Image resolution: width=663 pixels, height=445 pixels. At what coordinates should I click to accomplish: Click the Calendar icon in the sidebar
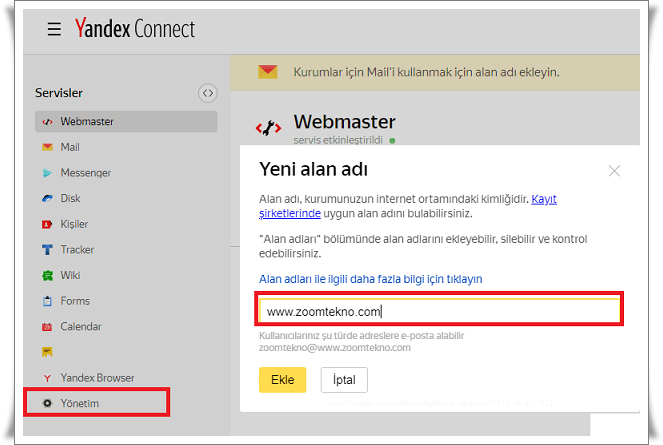(x=47, y=327)
